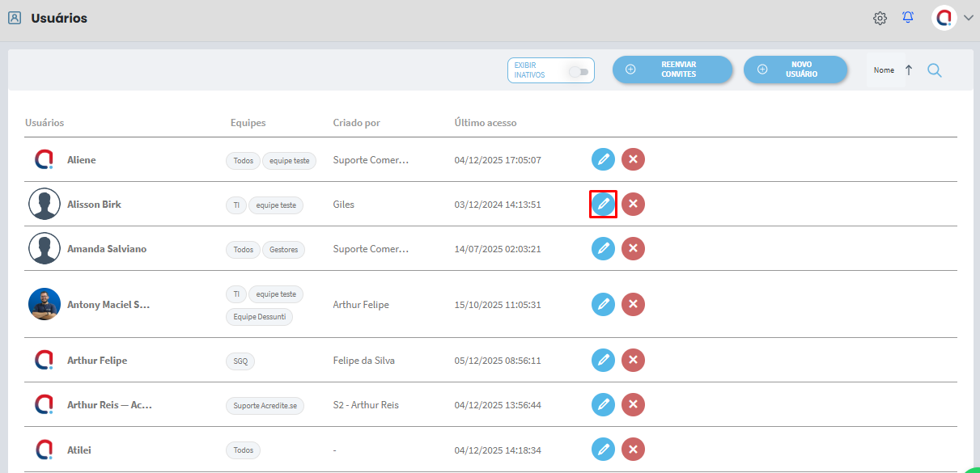The image size is (980, 473).
Task: Remove user Antony Maciel with red X
Action: click(x=633, y=305)
